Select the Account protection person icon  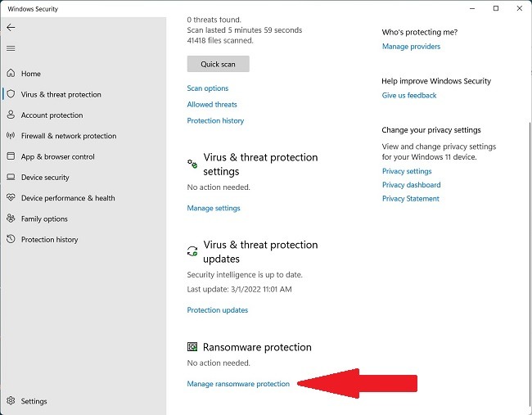pyautogui.click(x=11, y=115)
